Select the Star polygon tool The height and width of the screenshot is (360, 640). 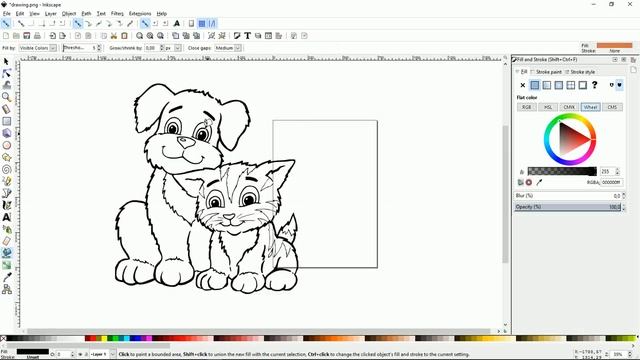(x=6, y=157)
